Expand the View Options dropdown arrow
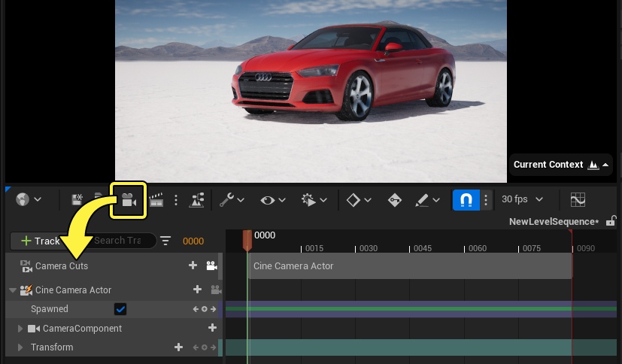The height and width of the screenshot is (364, 622). 282,200
